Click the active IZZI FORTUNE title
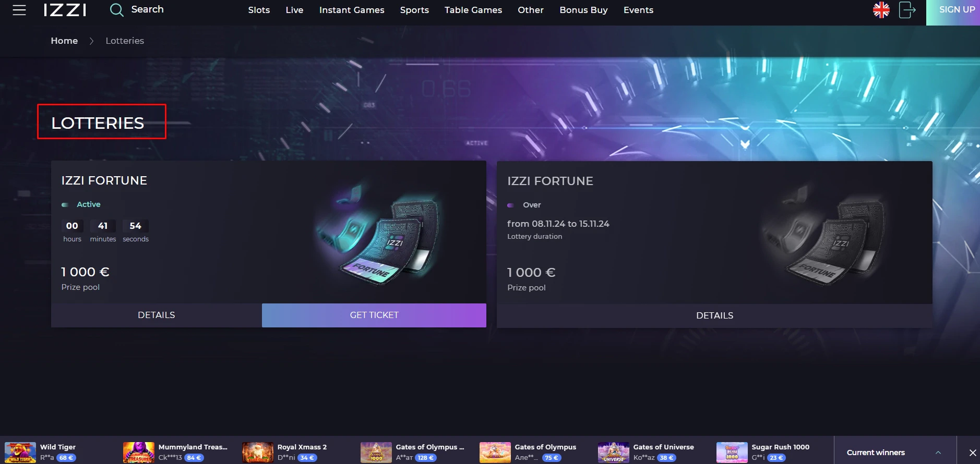Viewport: 980px width, 464px height. click(x=104, y=180)
